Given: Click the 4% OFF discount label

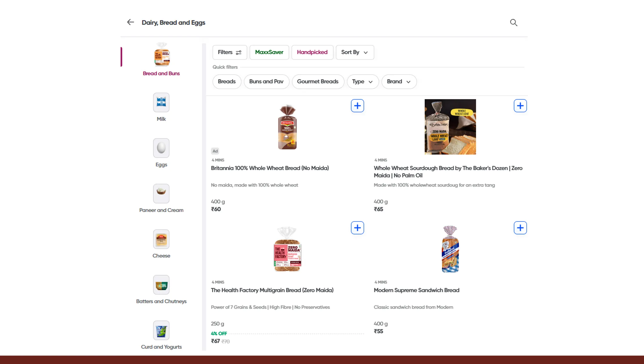Looking at the screenshot, I should coord(219,333).
